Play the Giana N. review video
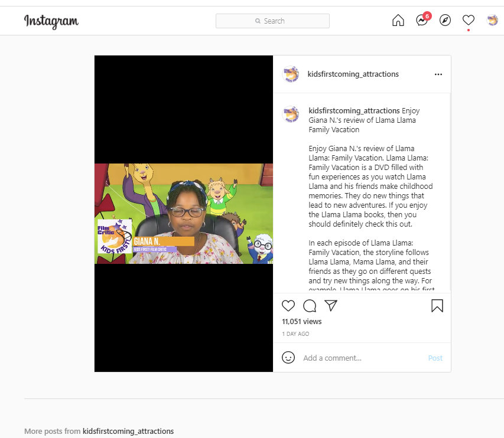This screenshot has height=438, width=504. [184, 214]
